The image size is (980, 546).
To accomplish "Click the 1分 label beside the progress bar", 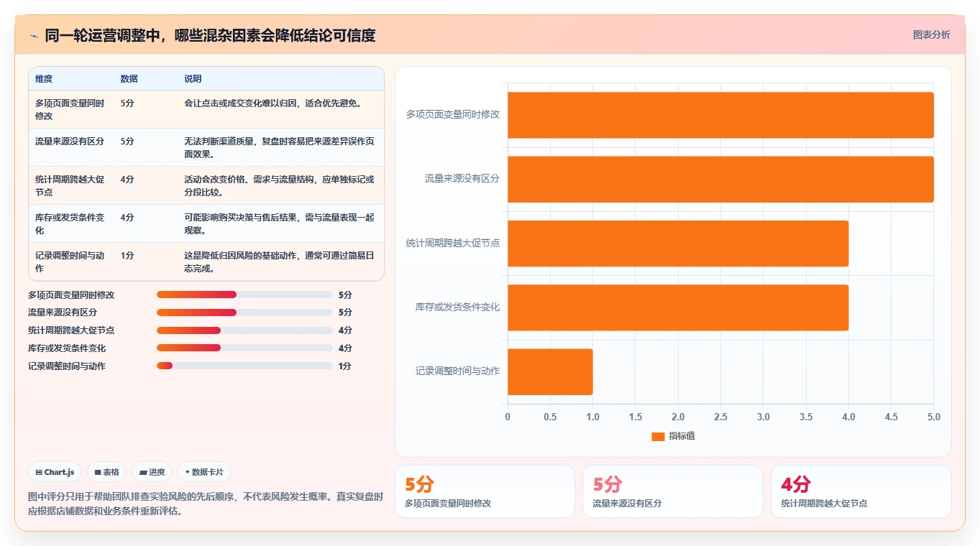I will click(345, 366).
